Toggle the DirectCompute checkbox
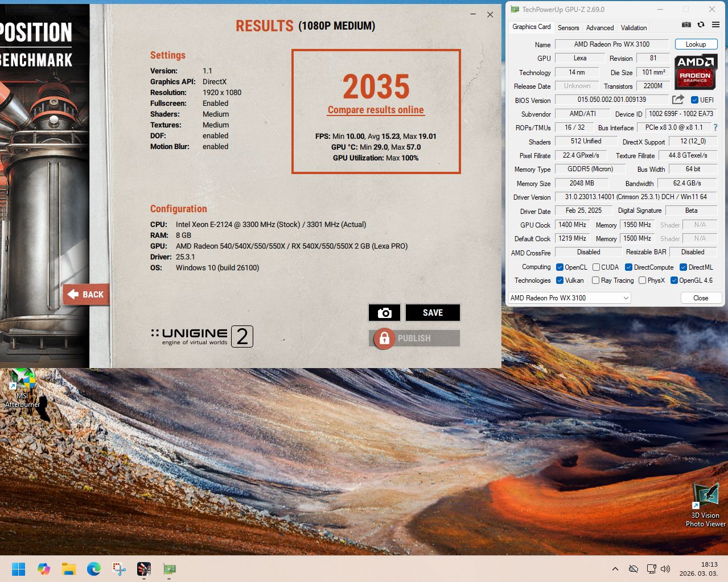728x582 pixels. [x=628, y=267]
